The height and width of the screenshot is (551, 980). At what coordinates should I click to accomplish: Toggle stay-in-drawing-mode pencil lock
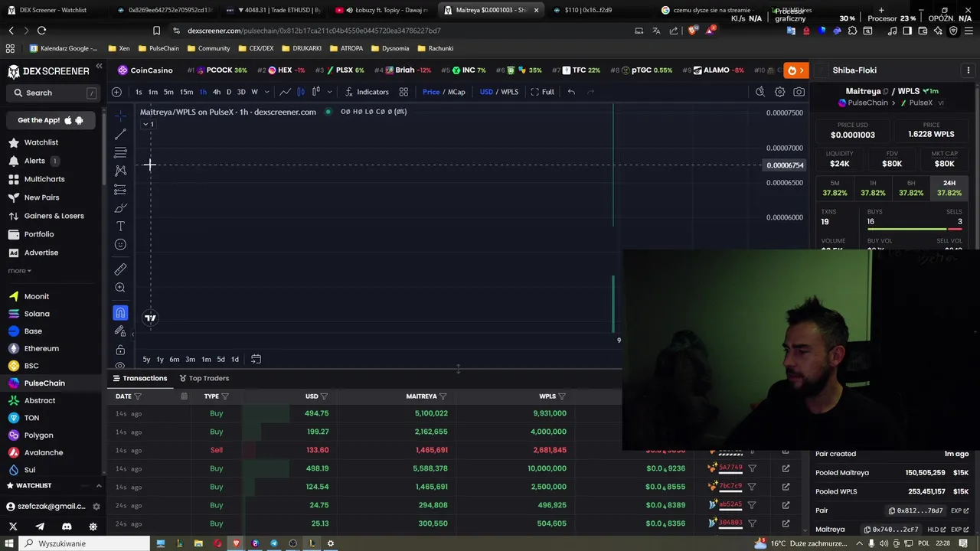(120, 331)
